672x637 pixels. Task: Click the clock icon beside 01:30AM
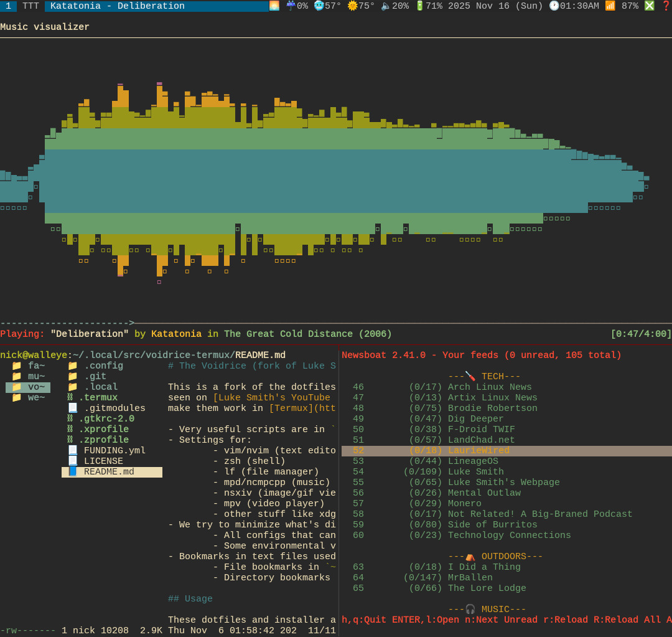(554, 6)
